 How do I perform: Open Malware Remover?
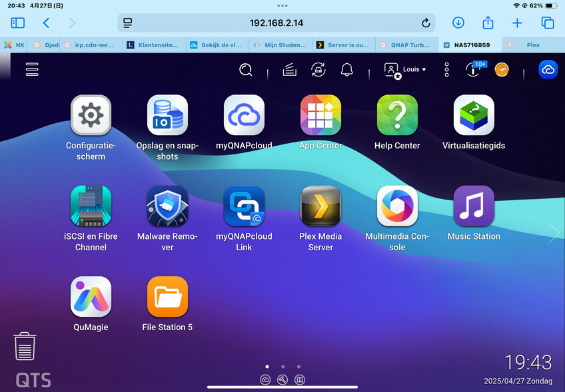(x=167, y=206)
